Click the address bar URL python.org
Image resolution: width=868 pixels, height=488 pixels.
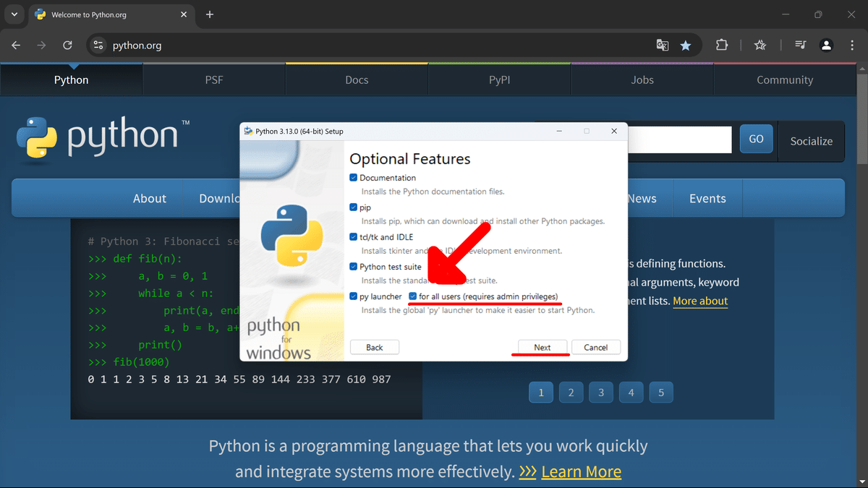click(137, 46)
